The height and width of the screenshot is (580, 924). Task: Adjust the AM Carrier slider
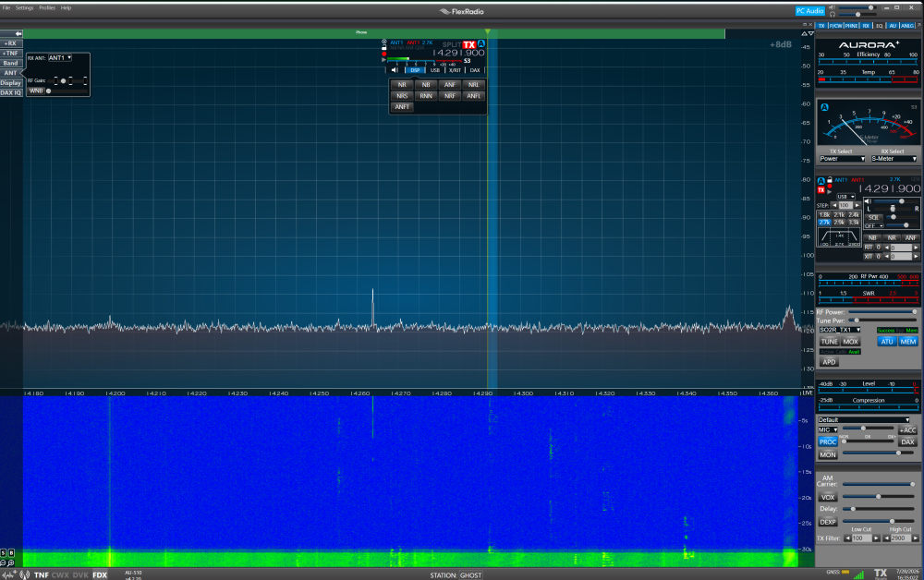click(880, 484)
